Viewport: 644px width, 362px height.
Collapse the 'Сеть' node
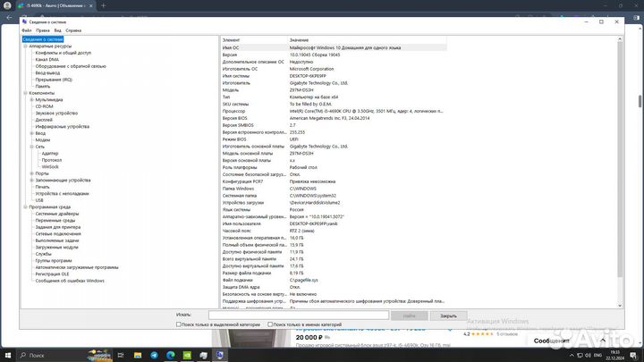[31, 147]
